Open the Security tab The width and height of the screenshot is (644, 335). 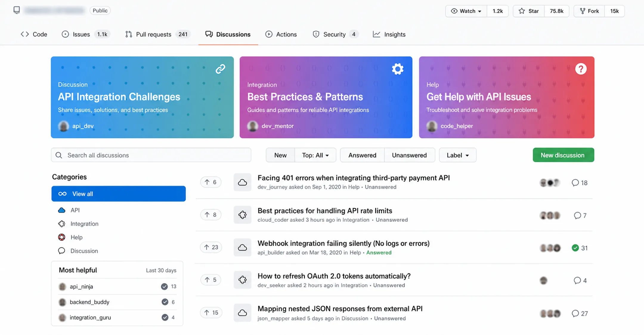point(336,34)
